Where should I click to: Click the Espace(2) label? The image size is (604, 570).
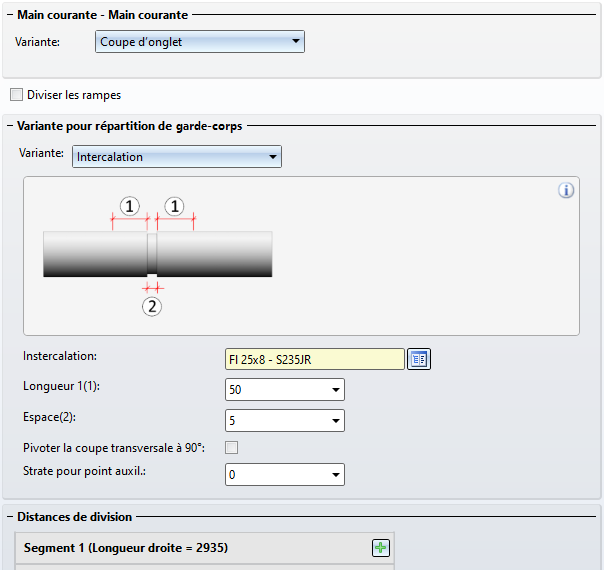tap(49, 417)
